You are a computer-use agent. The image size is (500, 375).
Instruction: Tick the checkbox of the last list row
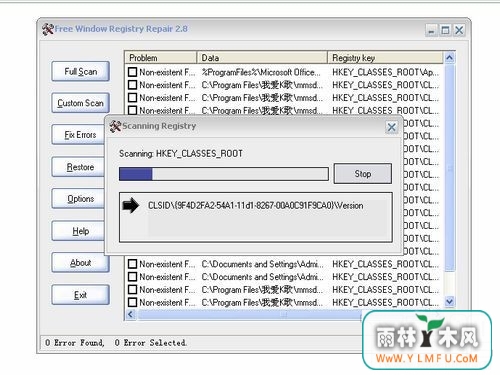[x=132, y=302]
